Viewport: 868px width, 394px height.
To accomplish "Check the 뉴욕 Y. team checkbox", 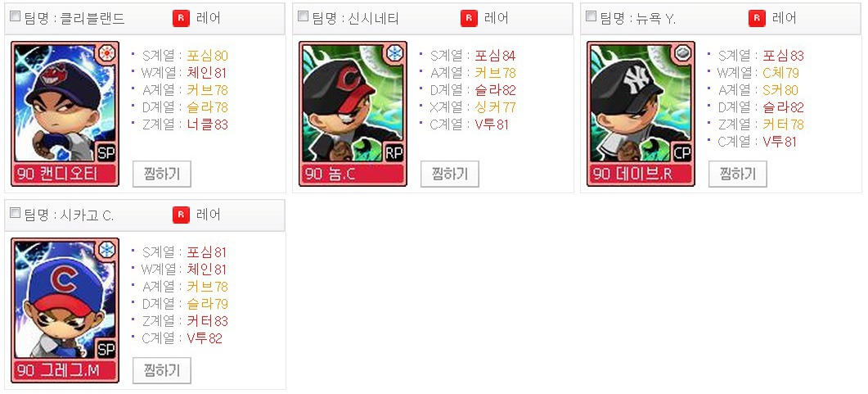I will 591,16.
